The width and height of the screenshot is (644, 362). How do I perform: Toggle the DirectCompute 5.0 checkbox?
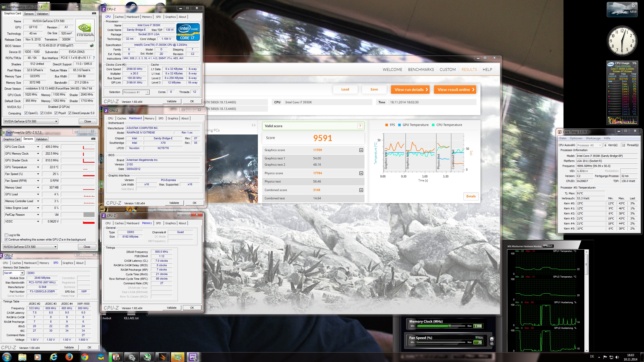point(70,113)
